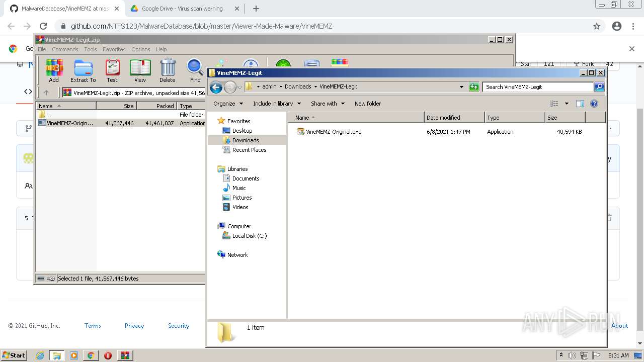This screenshot has width=644, height=362.
Task: Open the Help menu in WinRAR
Action: click(161, 49)
